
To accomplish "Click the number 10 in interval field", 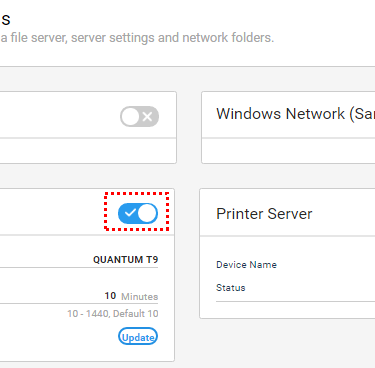I will [110, 296].
